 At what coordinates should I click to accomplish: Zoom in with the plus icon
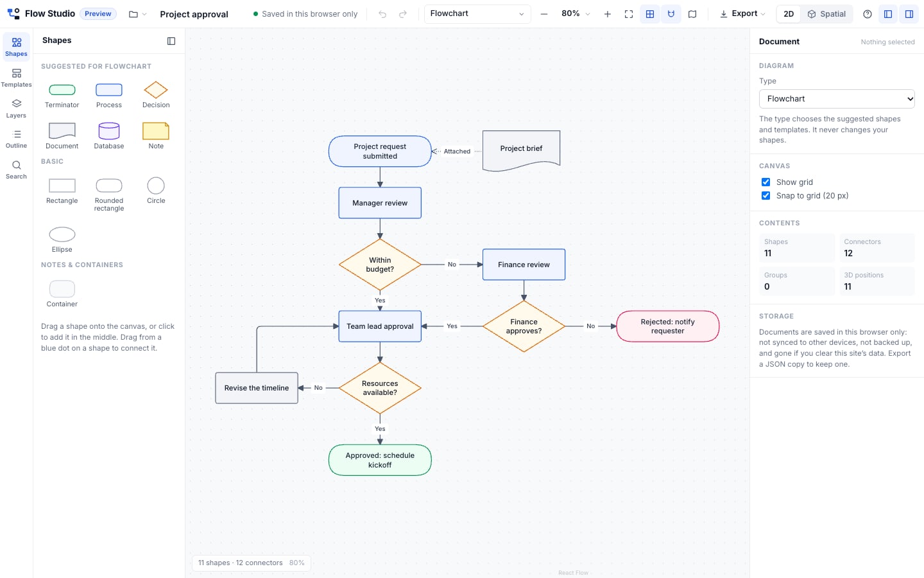coord(607,14)
